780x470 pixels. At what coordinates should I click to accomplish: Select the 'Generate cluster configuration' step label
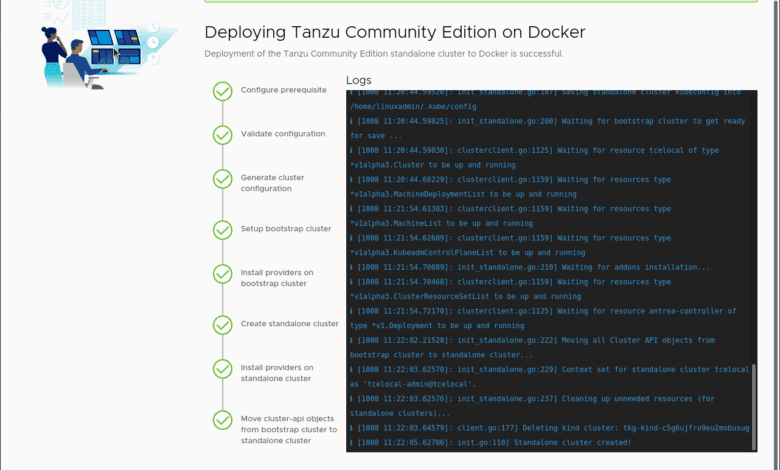272,183
